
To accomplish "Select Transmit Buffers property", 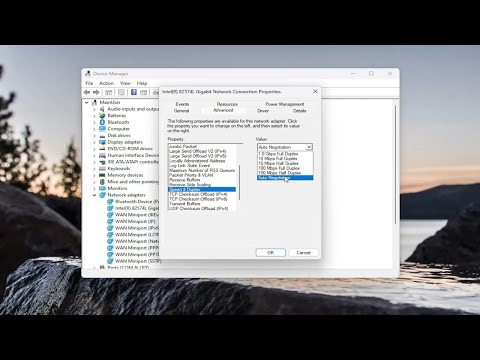I will point(202,204).
